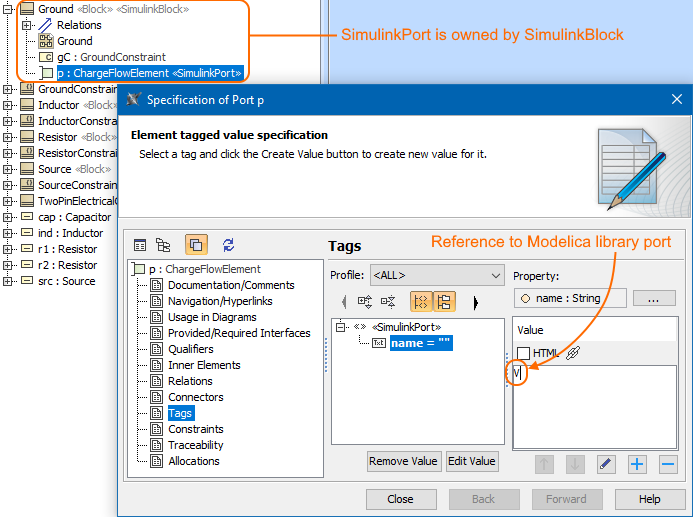
Task: Click the hyperlink chain icon beside HTML
Action: (x=573, y=353)
